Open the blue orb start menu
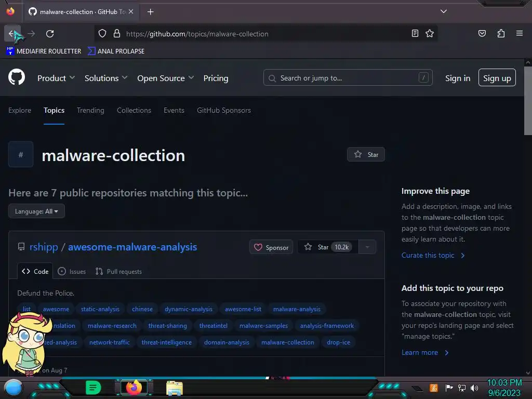 [14, 388]
